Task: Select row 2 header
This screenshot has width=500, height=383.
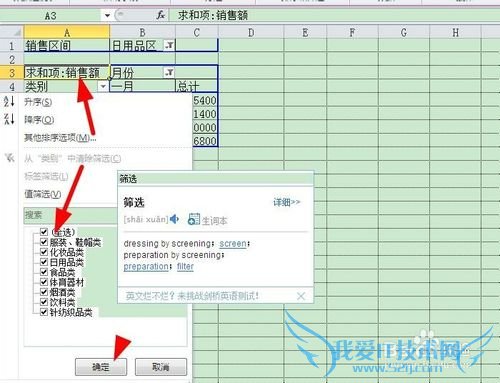Action: coord(12,59)
